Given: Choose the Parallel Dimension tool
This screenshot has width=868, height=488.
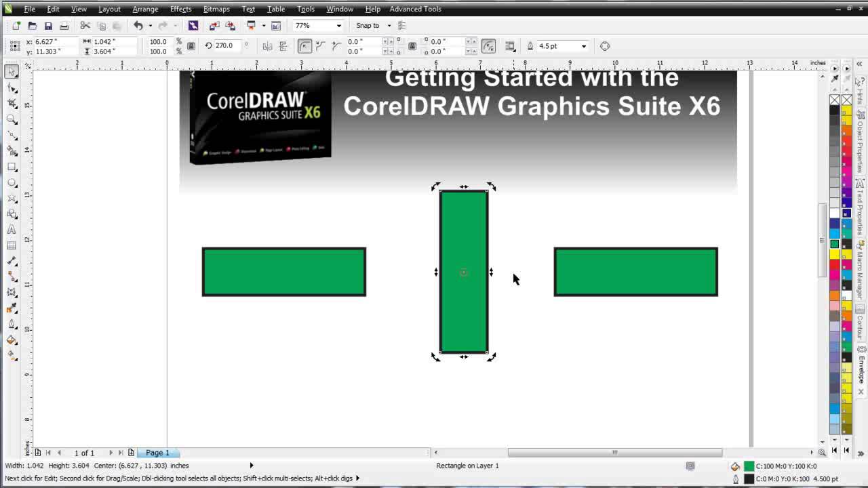Looking at the screenshot, I should click(12, 262).
